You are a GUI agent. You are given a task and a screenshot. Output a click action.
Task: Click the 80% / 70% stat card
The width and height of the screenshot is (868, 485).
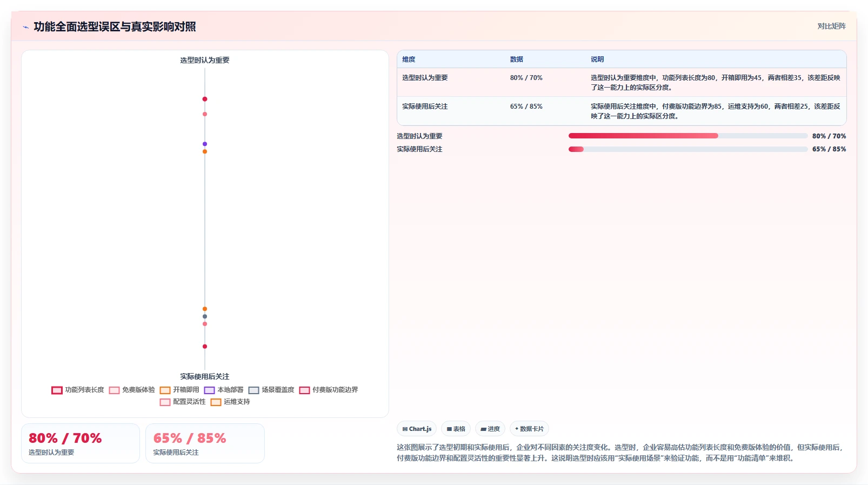81,443
